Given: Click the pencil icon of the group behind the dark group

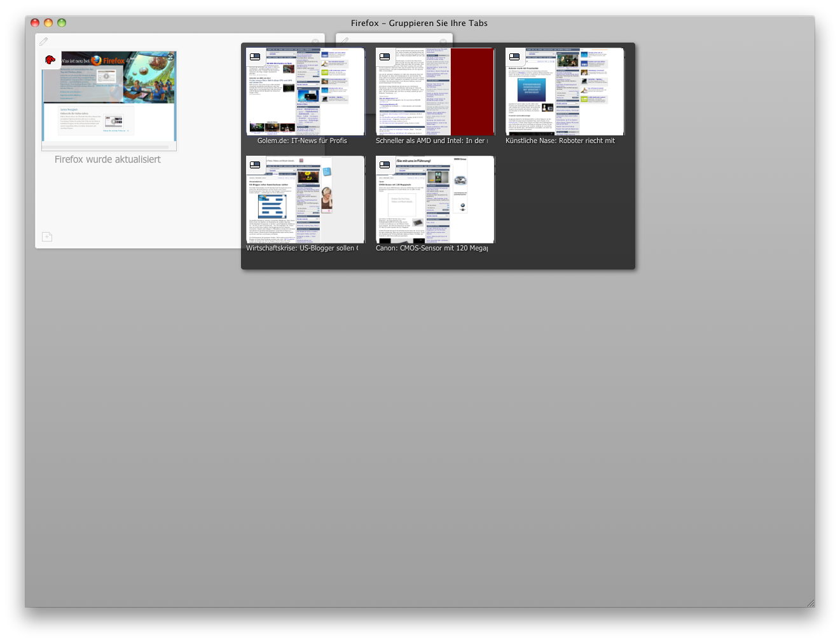Looking at the screenshot, I should pyautogui.click(x=345, y=41).
